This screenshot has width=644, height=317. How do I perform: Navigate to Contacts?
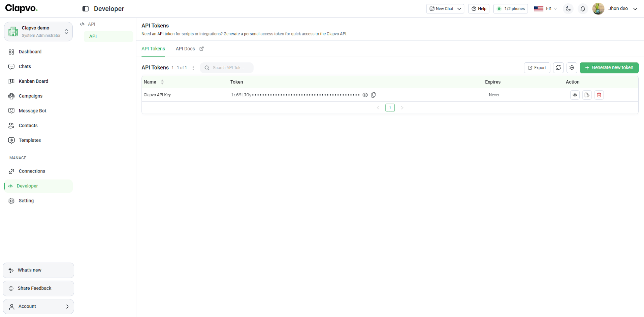[x=38, y=126]
